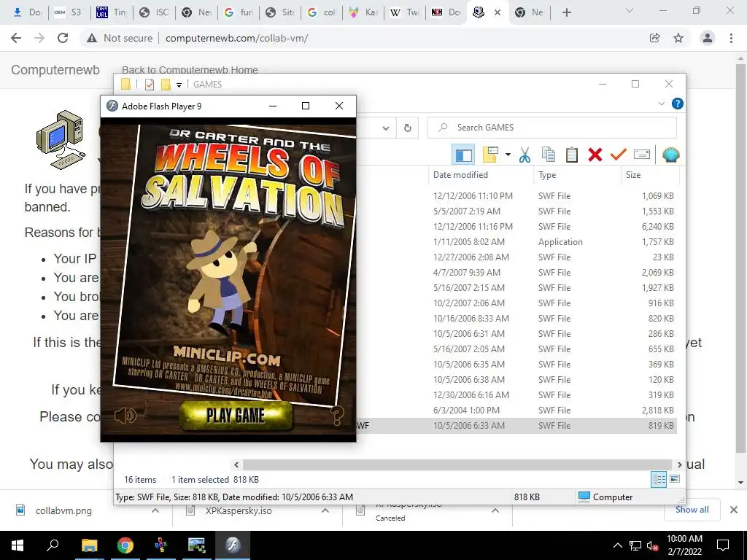Focus the Search GAMES field
The width and height of the screenshot is (747, 560).
(x=551, y=127)
